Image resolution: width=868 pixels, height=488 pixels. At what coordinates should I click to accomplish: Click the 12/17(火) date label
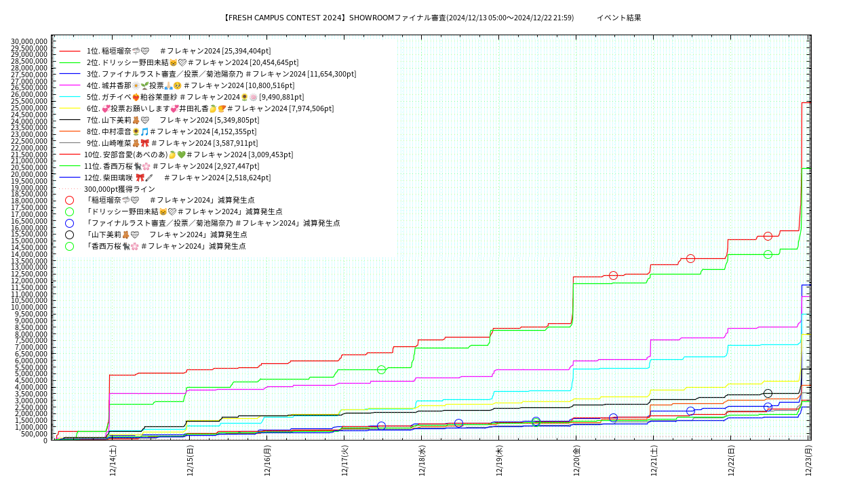344,461
